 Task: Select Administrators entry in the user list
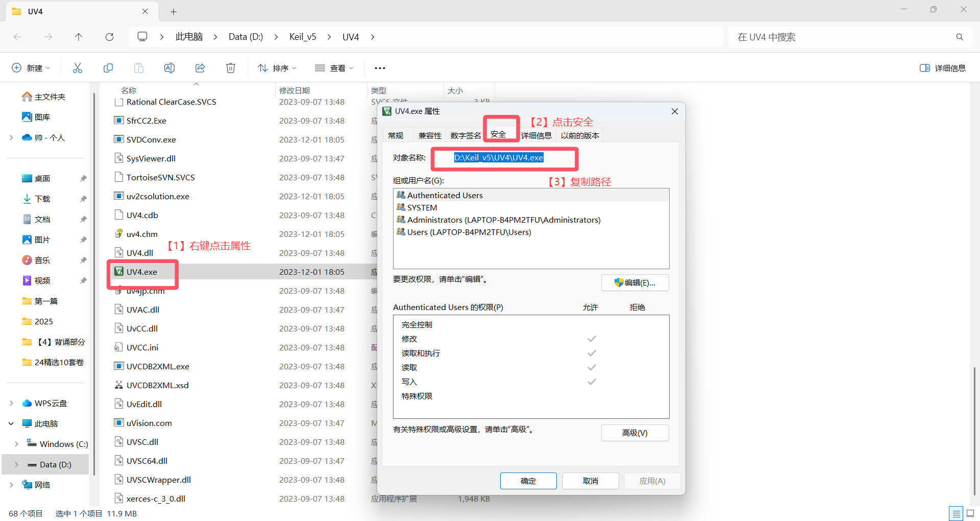(531, 220)
